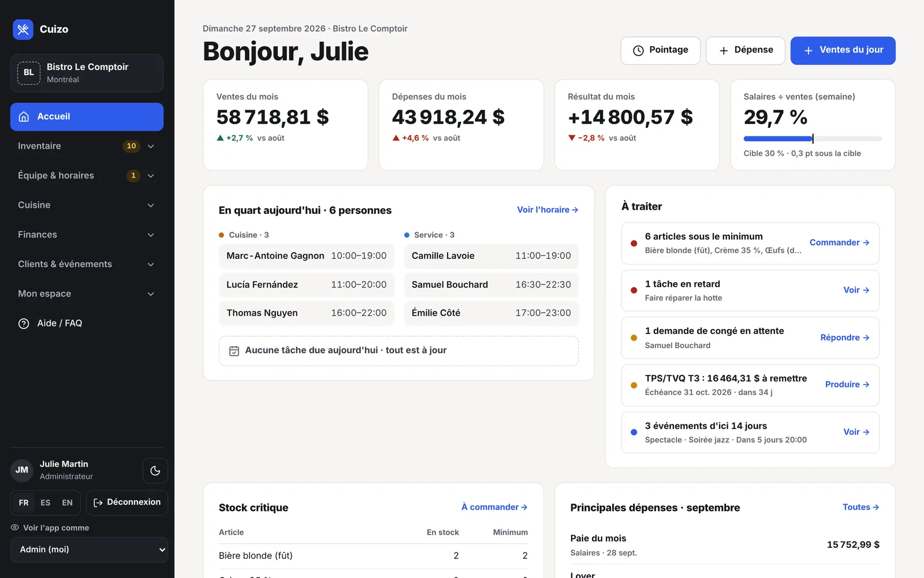
Task: Switch language to ES
Action: (x=46, y=503)
